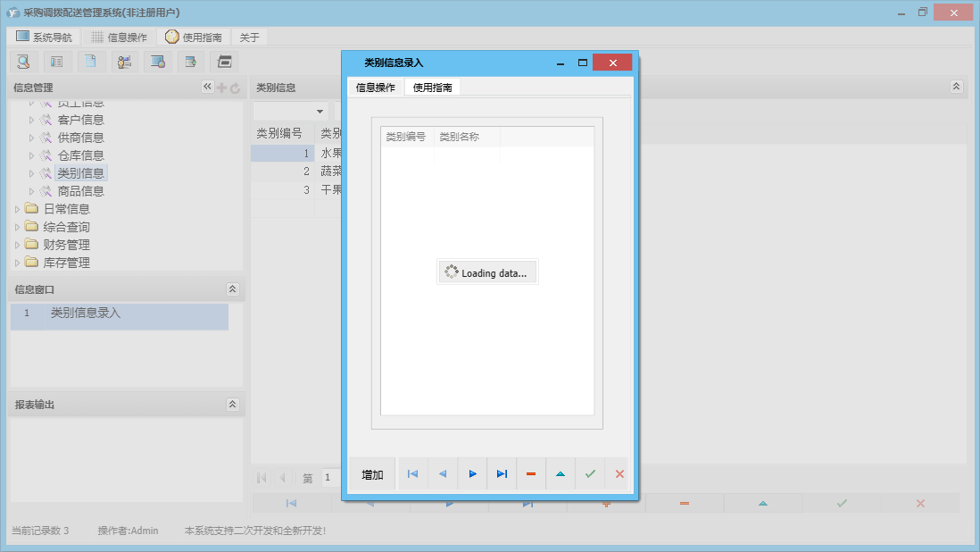Screen dimensions: 980x552
Task: Click red minus delete icon in dialog
Action: pos(531,474)
